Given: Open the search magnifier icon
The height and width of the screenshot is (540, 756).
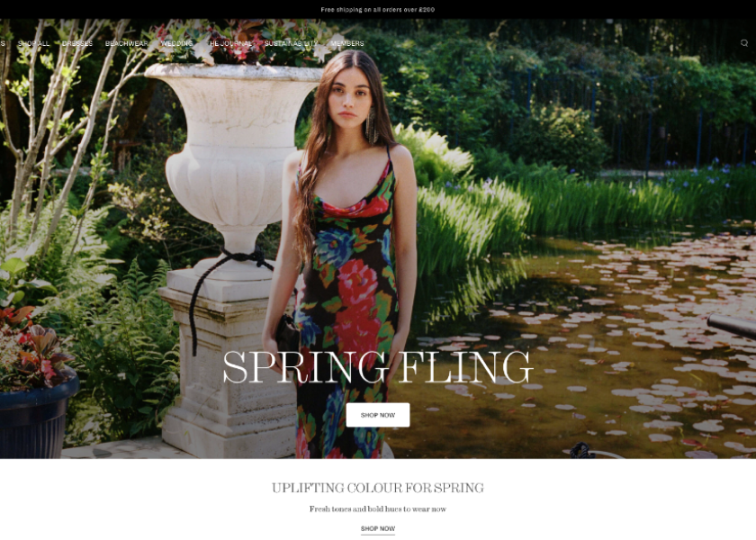Looking at the screenshot, I should coord(744,43).
